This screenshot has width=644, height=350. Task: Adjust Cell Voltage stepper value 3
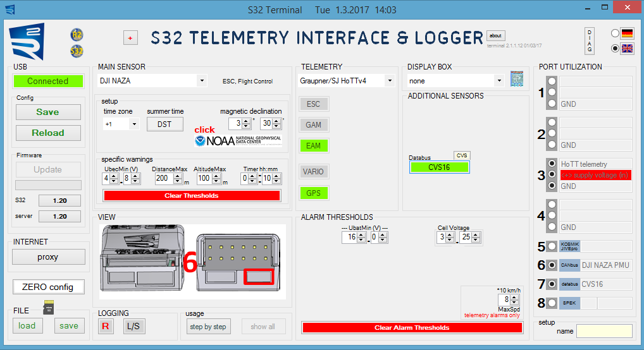coord(450,237)
